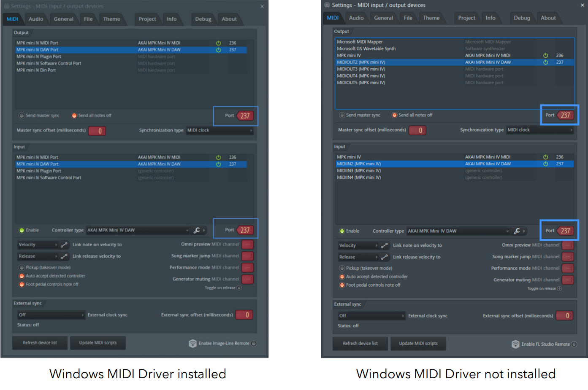Click Release link curve icon in driver-installed window
The height and width of the screenshot is (390, 588).
click(64, 256)
